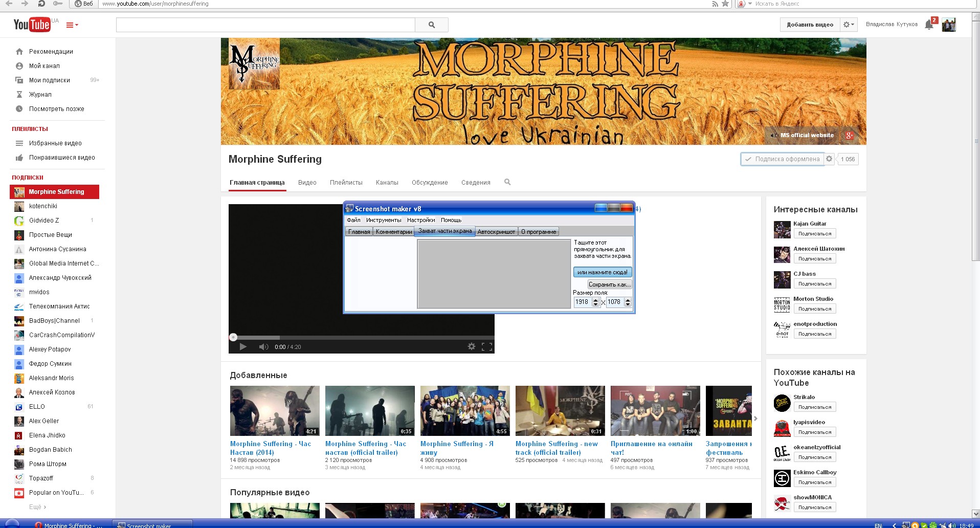Click the Сохранить как... button
The width and height of the screenshot is (980, 528).
pos(610,284)
